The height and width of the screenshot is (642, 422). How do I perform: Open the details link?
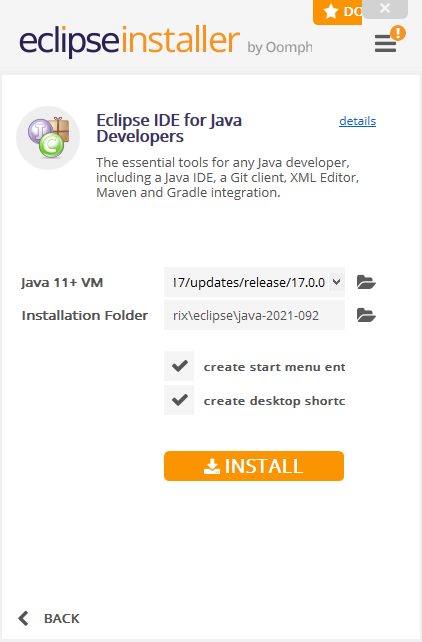357,121
